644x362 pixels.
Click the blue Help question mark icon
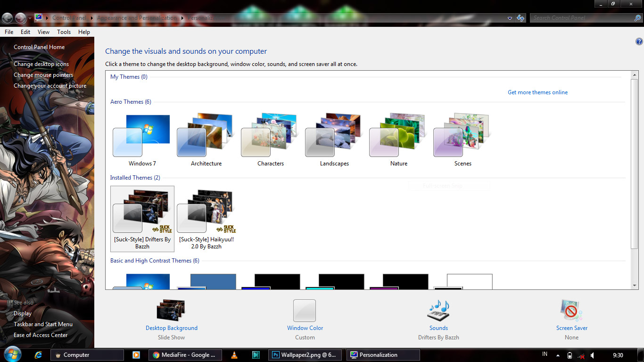pyautogui.click(x=639, y=41)
